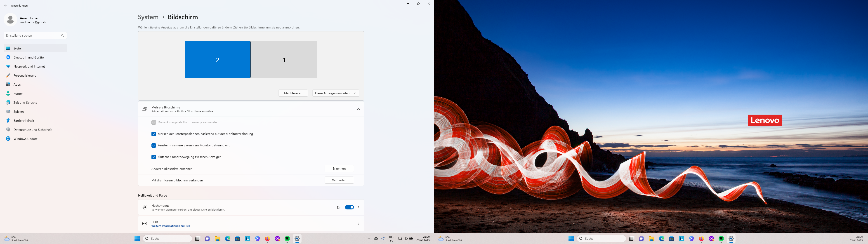This screenshot has height=244, width=868.
Task: Go to Netzwerk und Internet
Action: click(29, 66)
